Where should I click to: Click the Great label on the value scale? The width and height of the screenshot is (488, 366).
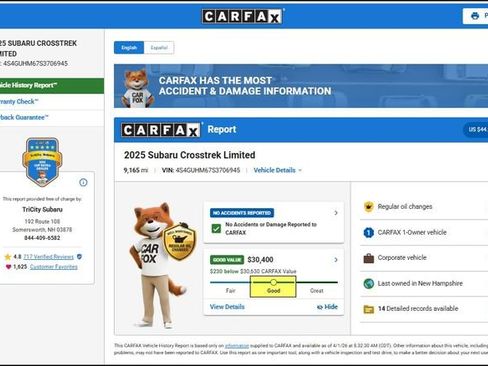pyautogui.click(x=316, y=291)
